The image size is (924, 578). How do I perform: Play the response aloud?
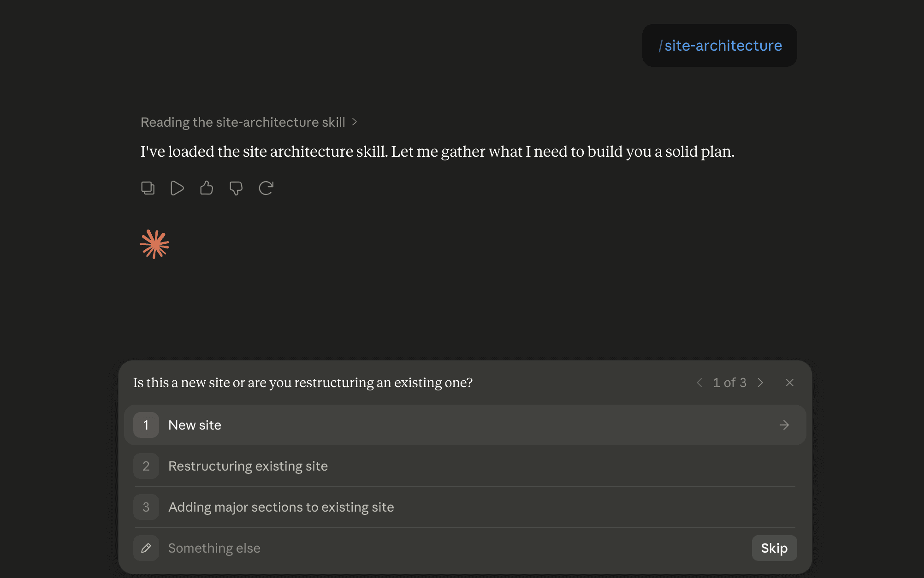177,188
